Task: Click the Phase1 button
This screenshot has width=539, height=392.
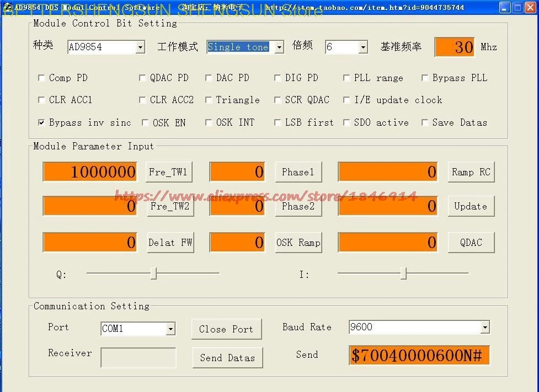Action: [x=298, y=172]
